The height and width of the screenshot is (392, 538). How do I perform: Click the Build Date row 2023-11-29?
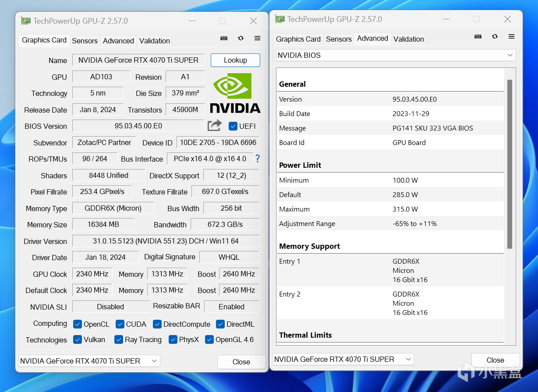[x=390, y=113]
